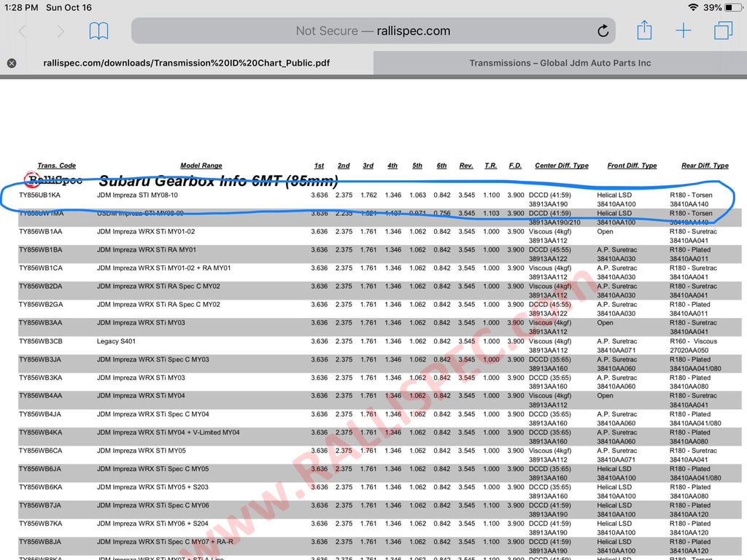Switch to Transmissions – Global Jdm Auto Parts tab
Image resolution: width=747 pixels, height=560 pixels.
tap(560, 63)
